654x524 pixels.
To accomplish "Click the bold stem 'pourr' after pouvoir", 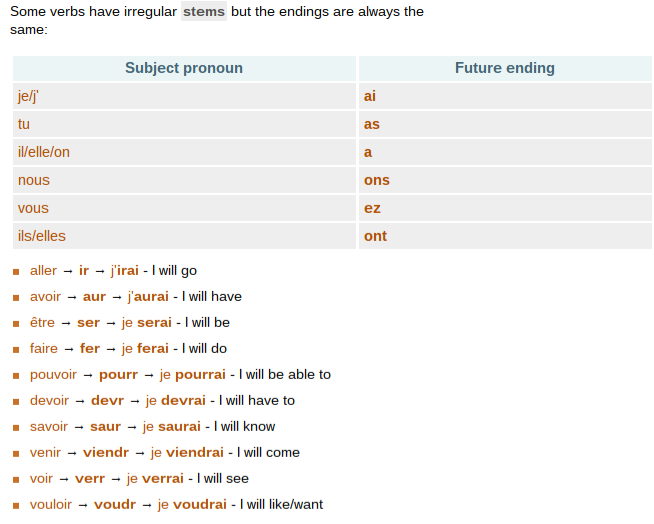I will [x=118, y=375].
